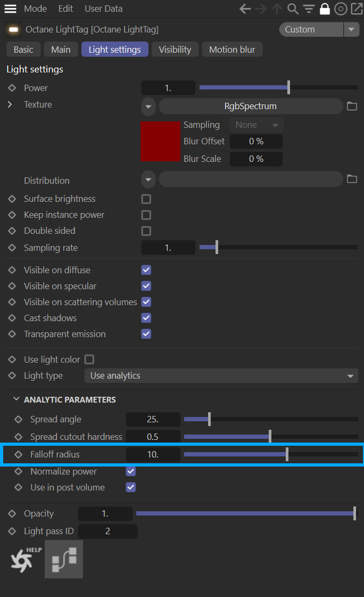The height and width of the screenshot is (597, 364).
Task: Click folder icon next to RgbSpectrum
Action: (x=352, y=106)
